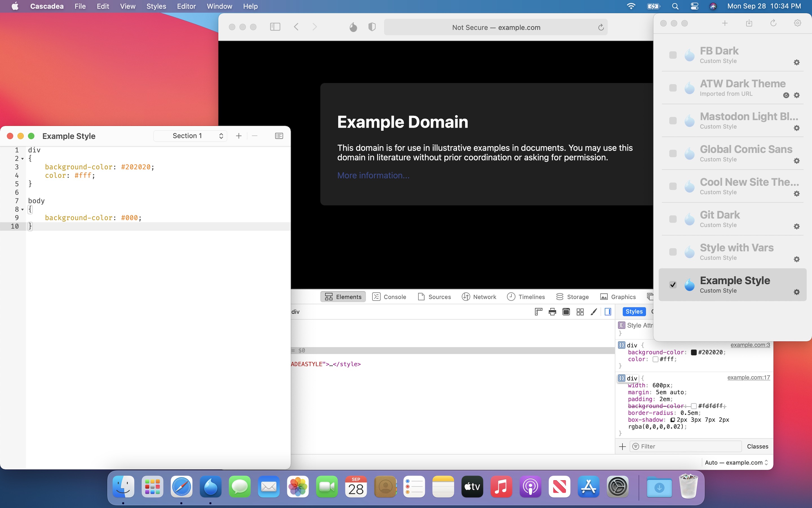Open settings gear for Git Dark style
The height and width of the screenshot is (508, 812).
(796, 226)
